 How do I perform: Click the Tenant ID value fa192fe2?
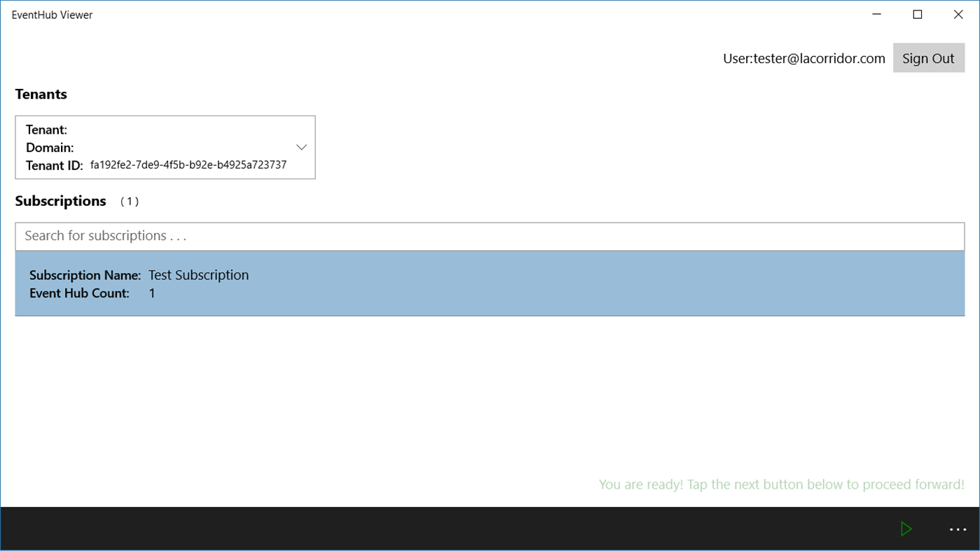pos(188,165)
